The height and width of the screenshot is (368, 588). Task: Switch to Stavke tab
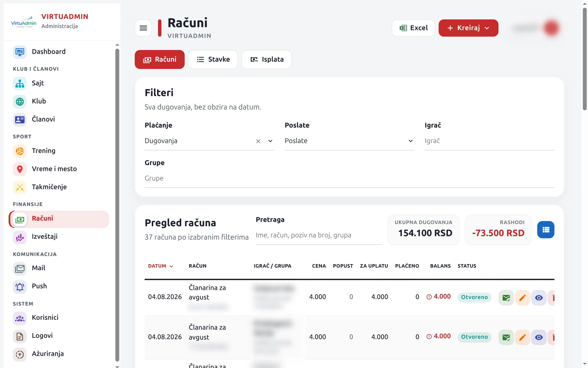pyautogui.click(x=213, y=59)
